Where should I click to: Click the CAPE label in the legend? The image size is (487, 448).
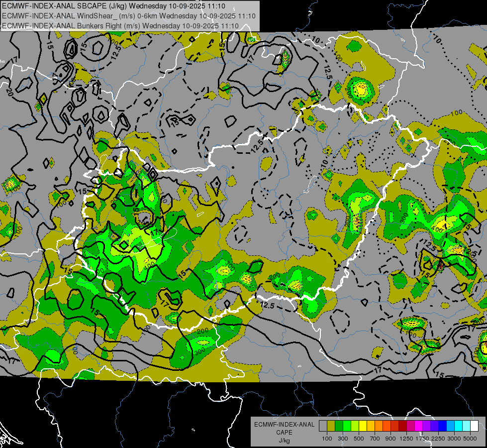(284, 432)
